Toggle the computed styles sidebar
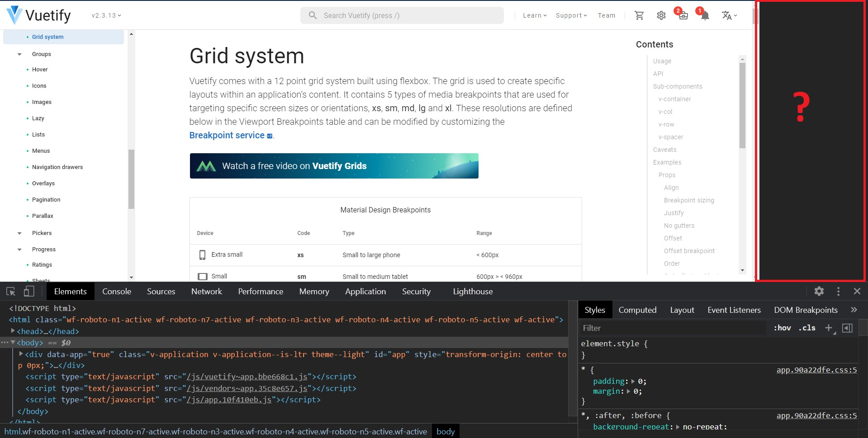The width and height of the screenshot is (868, 438). tap(847, 328)
